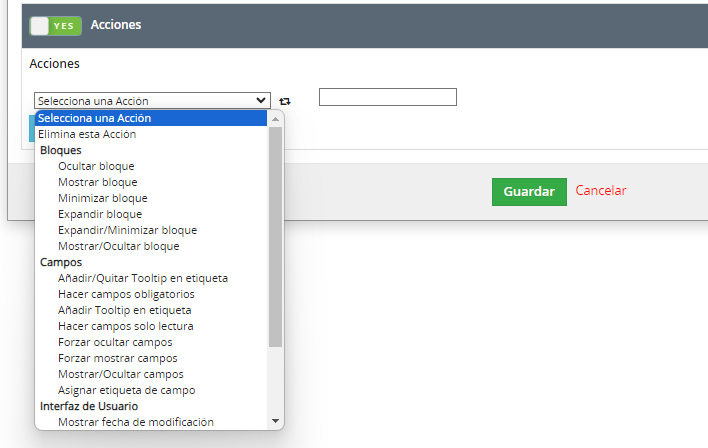Choose 'Hacer campos solo lectura'
This screenshot has height=448, width=708.
[x=151, y=326]
